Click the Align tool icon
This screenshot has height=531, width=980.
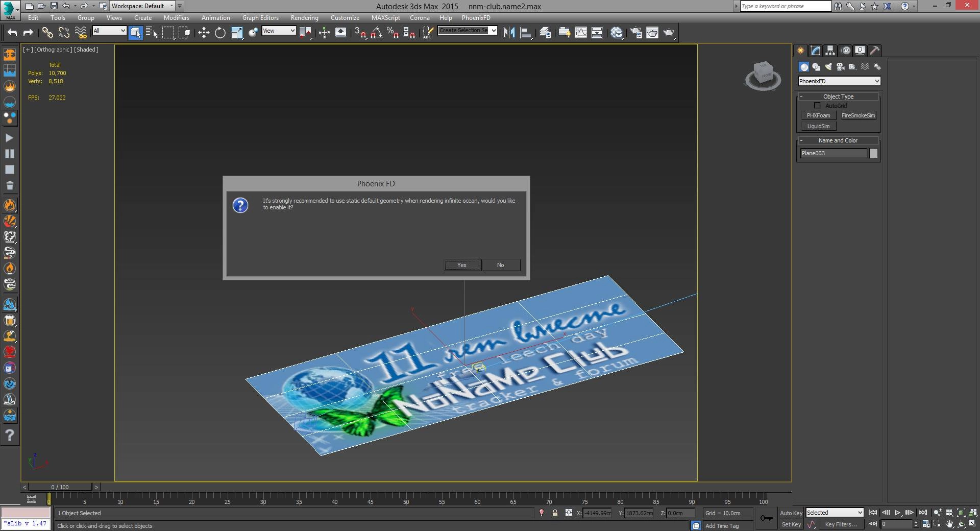pyautogui.click(x=526, y=33)
